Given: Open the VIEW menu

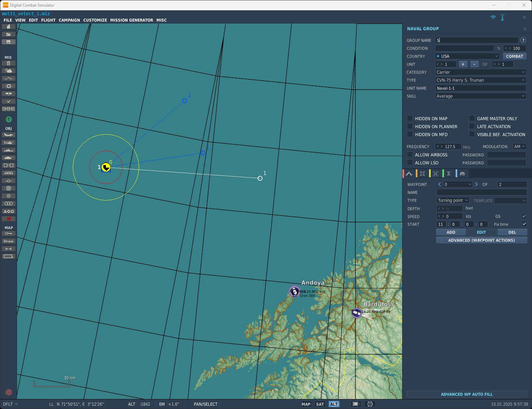Looking at the screenshot, I should (20, 20).
